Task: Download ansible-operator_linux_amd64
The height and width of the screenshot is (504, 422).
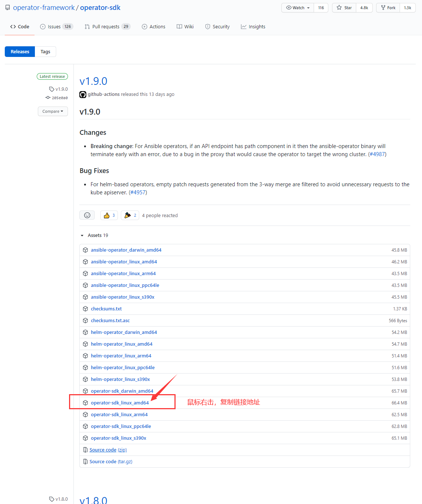Action: (x=124, y=262)
